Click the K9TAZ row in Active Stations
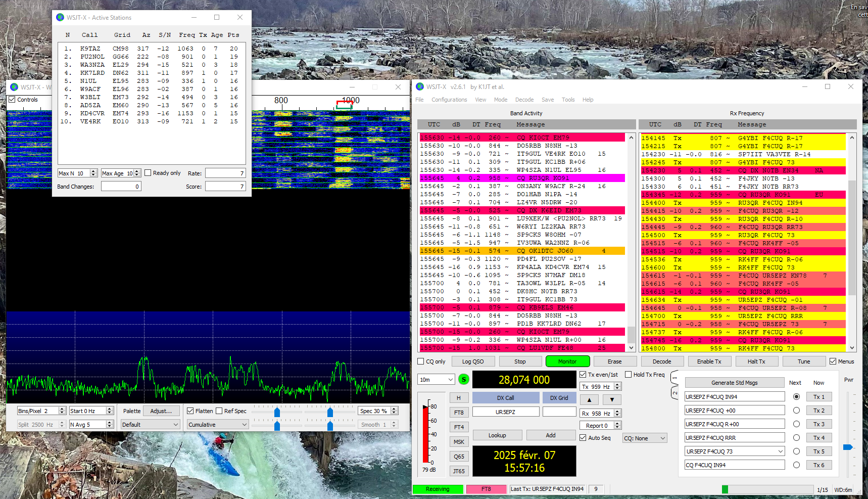Screen dimensions: 868x499 151,49
